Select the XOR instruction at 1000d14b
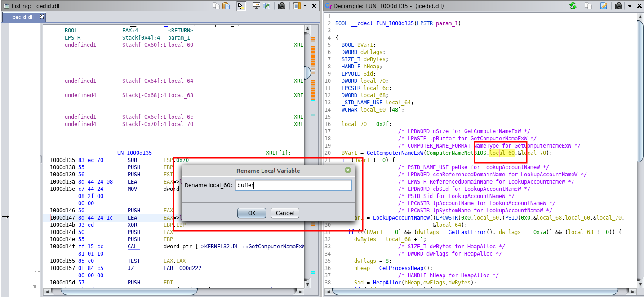This screenshot has width=644, height=297. (133, 225)
